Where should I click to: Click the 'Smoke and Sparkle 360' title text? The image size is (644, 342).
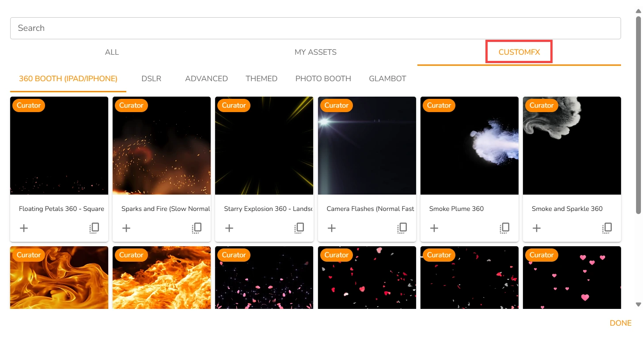click(567, 209)
